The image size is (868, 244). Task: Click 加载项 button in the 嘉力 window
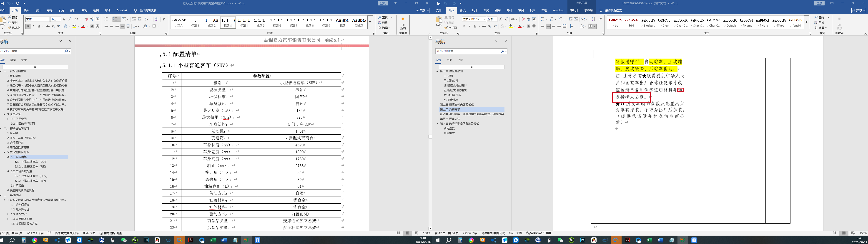(x=403, y=23)
